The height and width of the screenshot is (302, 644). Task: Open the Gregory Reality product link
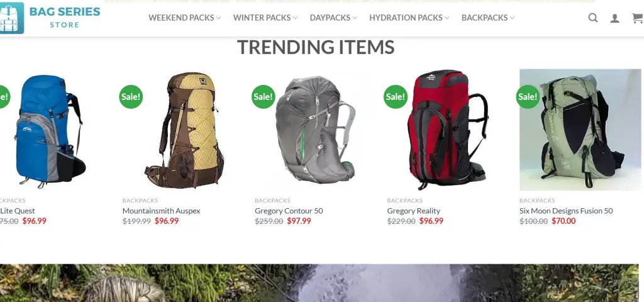(414, 211)
